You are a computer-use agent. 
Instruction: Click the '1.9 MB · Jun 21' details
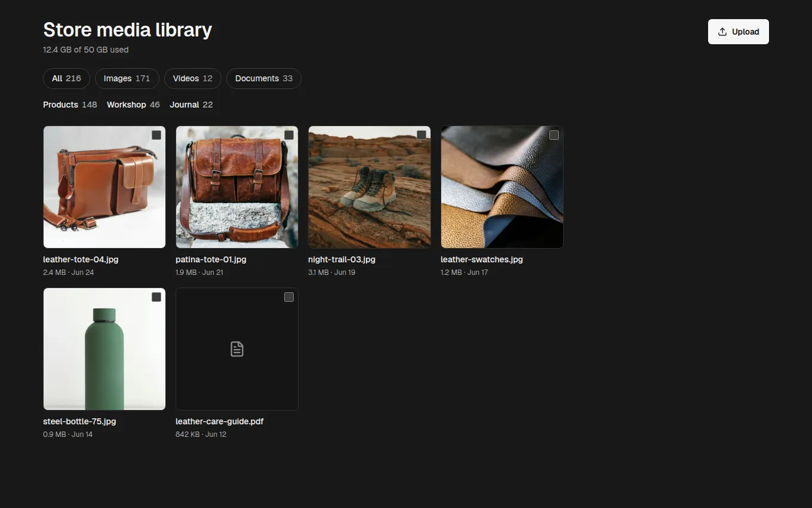point(199,273)
